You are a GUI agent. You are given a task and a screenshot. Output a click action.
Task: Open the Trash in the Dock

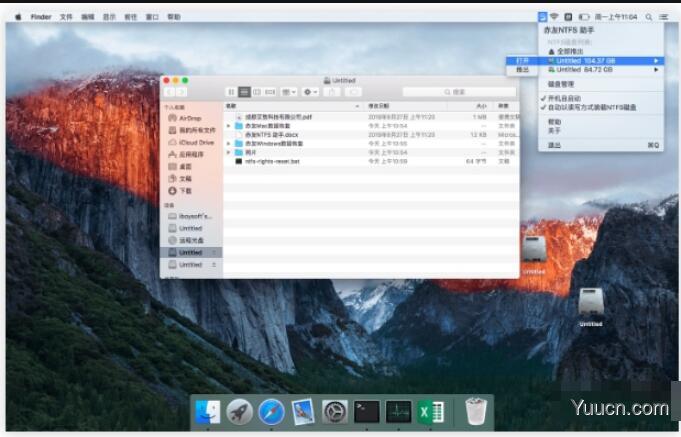point(475,411)
